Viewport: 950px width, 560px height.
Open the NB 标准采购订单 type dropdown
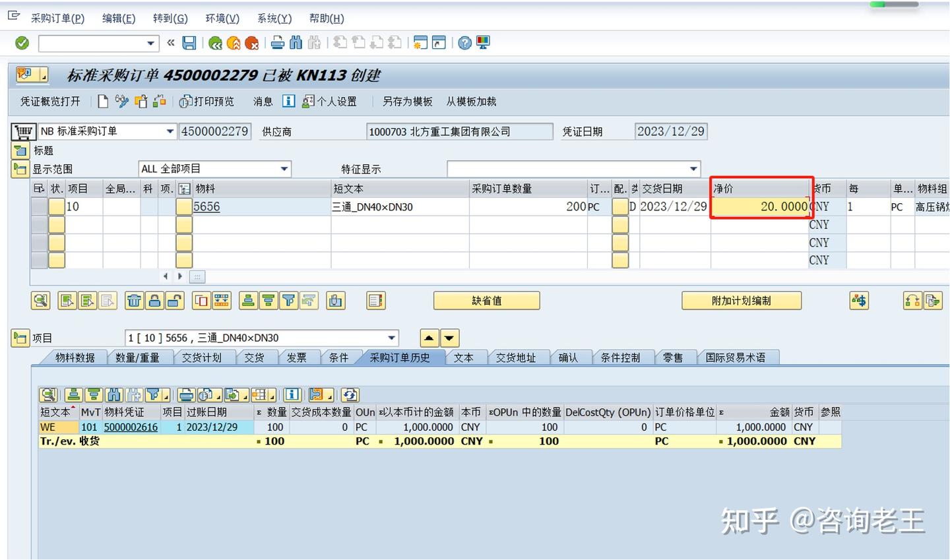[170, 132]
